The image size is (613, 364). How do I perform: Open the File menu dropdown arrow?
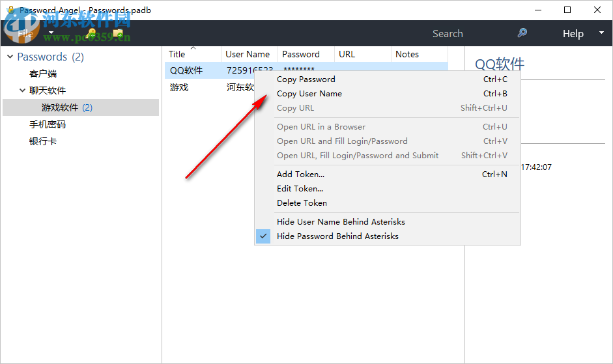coord(51,33)
